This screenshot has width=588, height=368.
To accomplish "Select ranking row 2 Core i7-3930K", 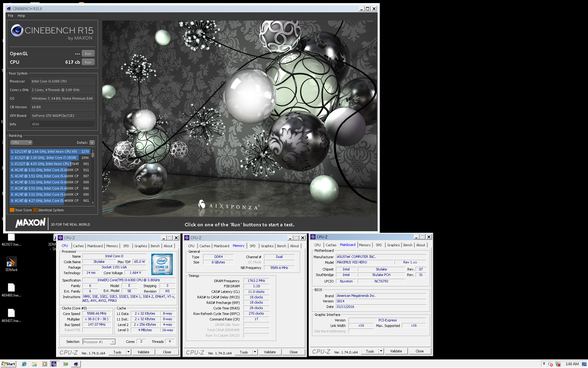I will [50, 158].
